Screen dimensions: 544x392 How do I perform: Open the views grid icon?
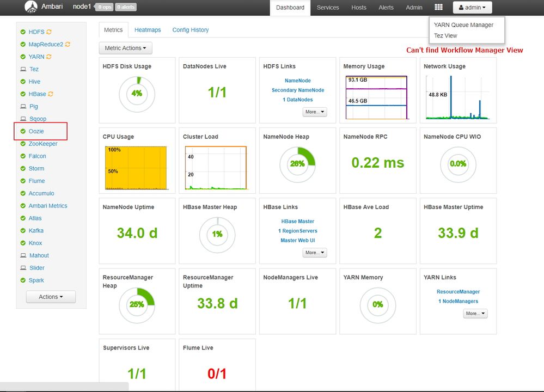point(438,7)
